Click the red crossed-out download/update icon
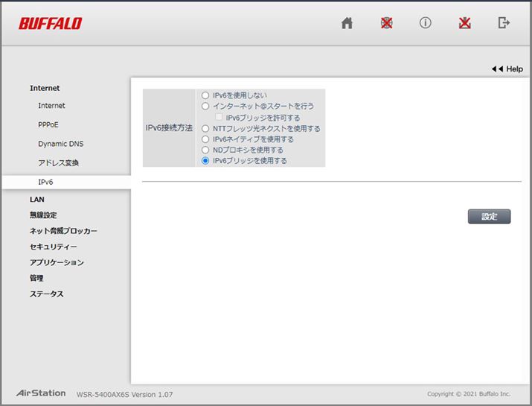This screenshot has width=532, height=406. click(464, 23)
